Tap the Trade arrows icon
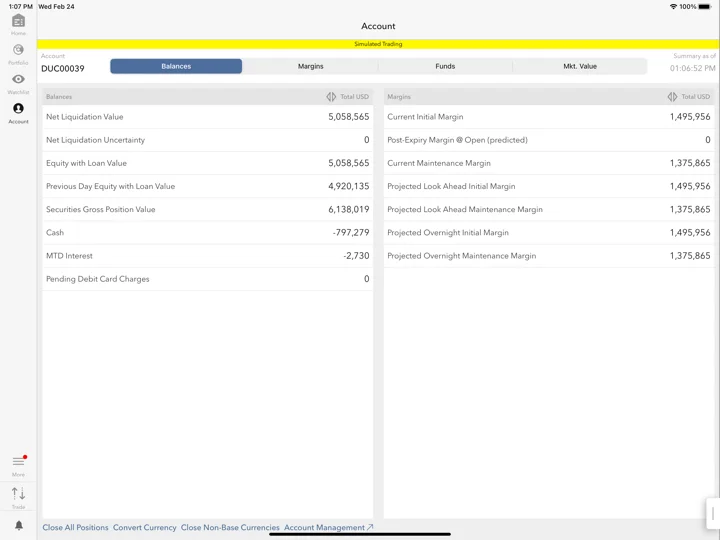Image resolution: width=720 pixels, height=540 pixels. pos(18,494)
